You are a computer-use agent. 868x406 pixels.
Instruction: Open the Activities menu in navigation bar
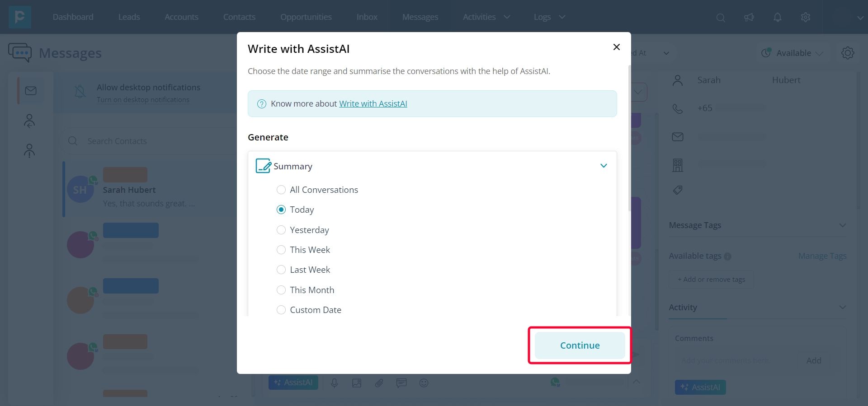coord(486,17)
